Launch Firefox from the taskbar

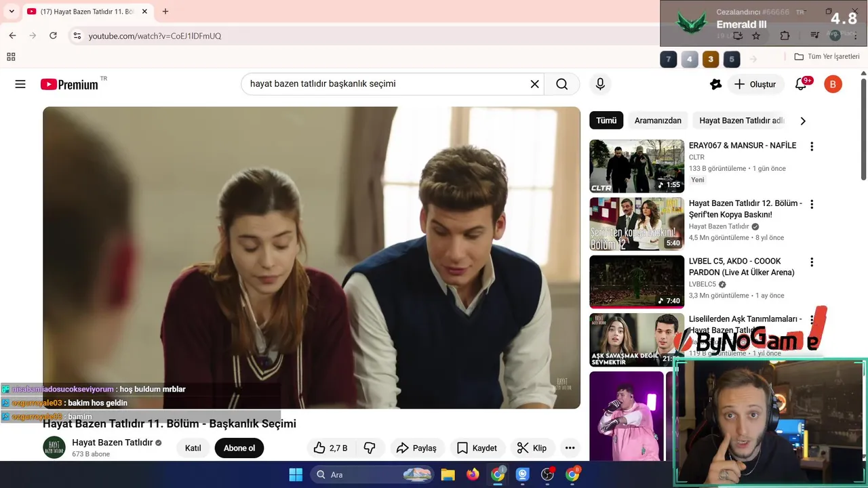473,474
